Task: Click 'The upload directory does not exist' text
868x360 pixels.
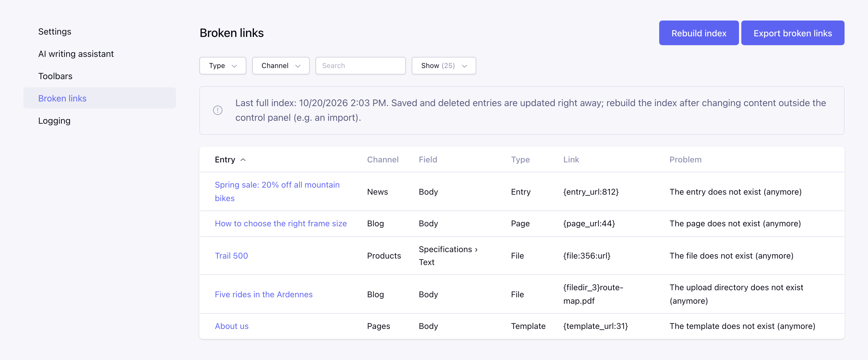Action: pos(736,288)
